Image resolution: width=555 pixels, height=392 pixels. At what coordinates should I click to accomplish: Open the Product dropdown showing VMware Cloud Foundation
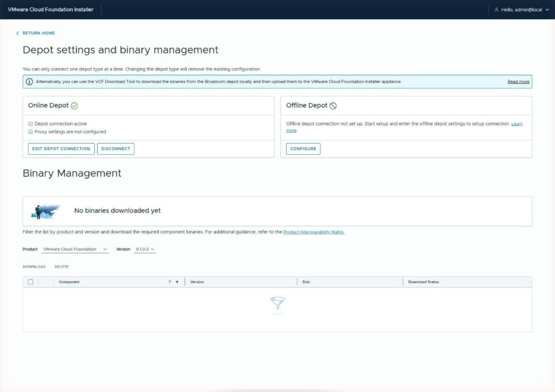click(x=75, y=249)
